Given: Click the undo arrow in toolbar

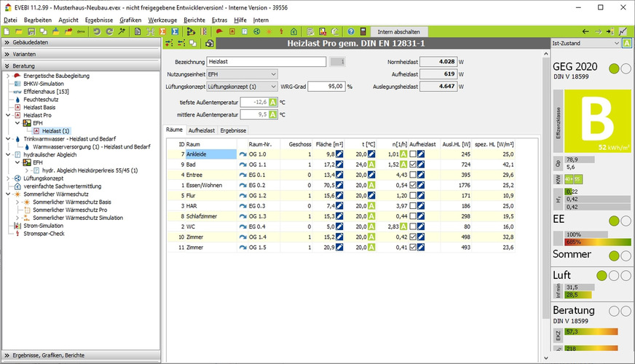Looking at the screenshot, I should [97, 32].
